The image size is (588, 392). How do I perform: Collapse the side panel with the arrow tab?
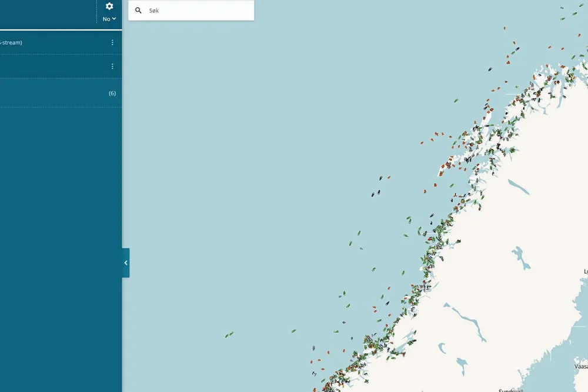[x=125, y=263]
